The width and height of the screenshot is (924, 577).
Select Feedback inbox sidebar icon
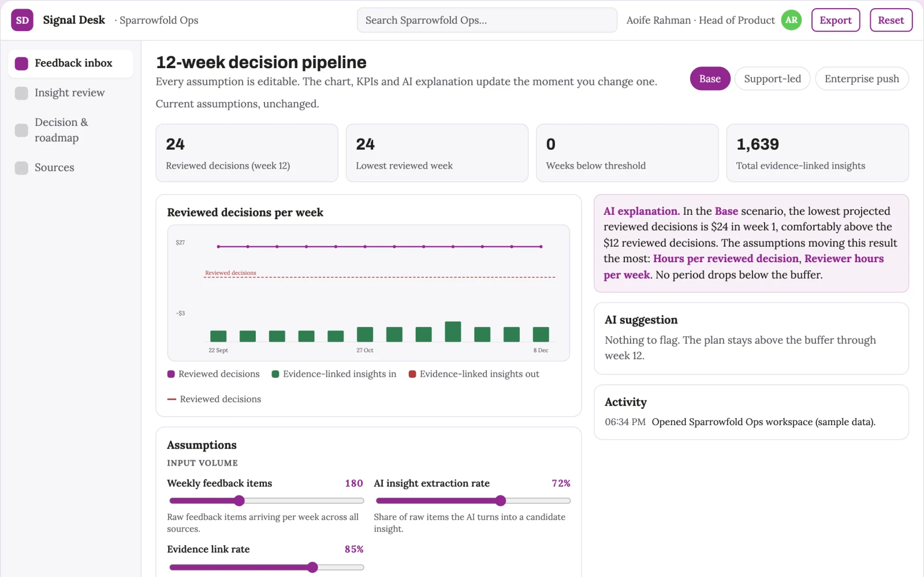pos(21,64)
